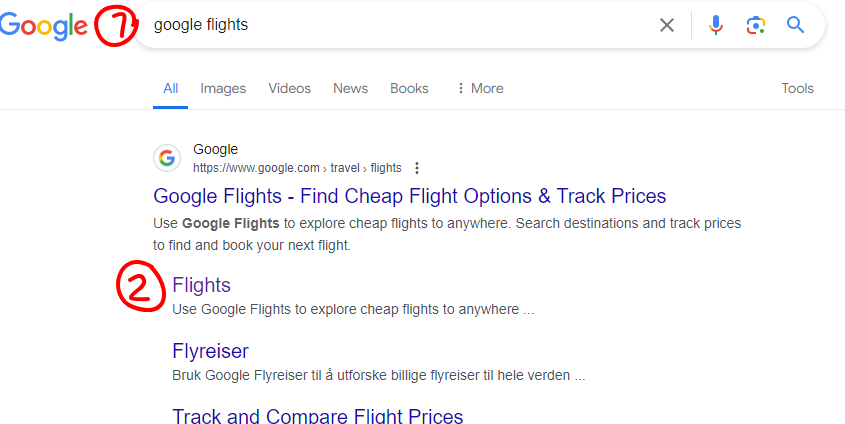
Task: Select the All results tab
Action: 170,88
